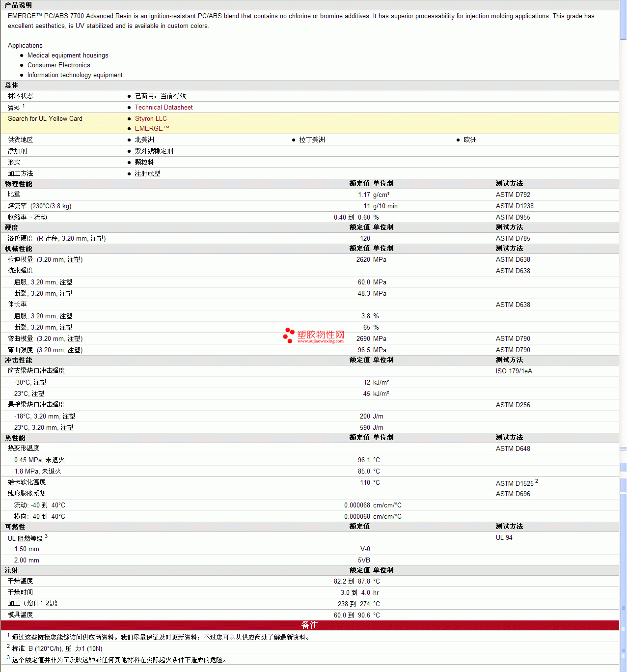This screenshot has height=672, width=627.
Task: Click the '5VB' flame rating value
Action: [x=364, y=560]
